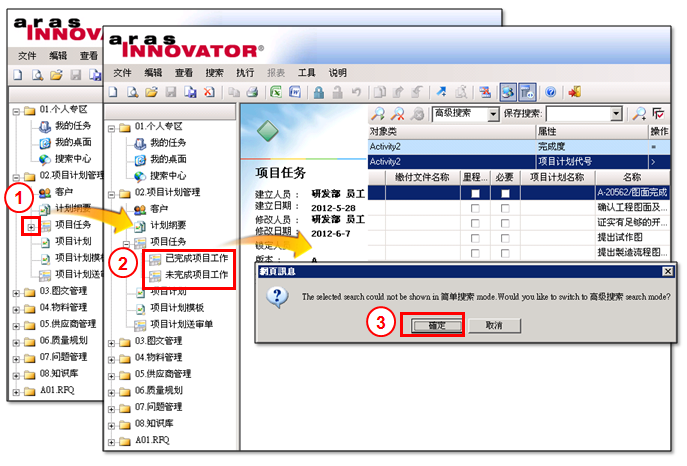The height and width of the screenshot is (466, 687).
Task: Select 未完成项目工作 in front tree
Action: coord(196,275)
